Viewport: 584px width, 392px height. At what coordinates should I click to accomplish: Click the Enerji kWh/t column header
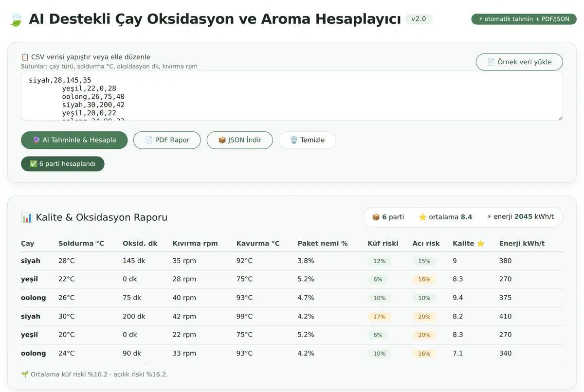(521, 243)
